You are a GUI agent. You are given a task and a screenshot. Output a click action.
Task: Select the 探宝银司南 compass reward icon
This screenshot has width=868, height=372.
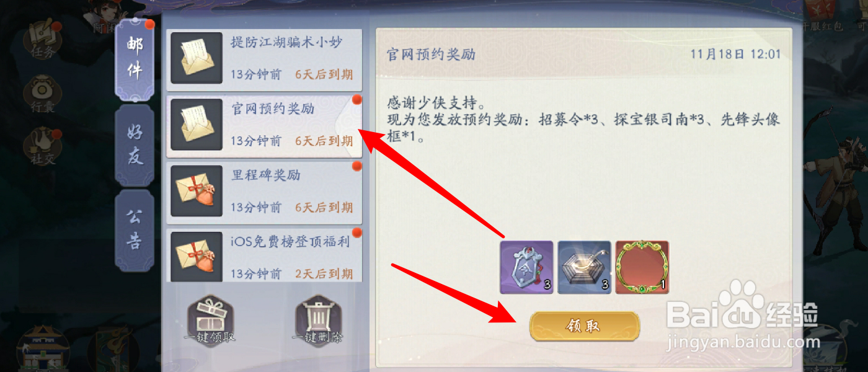pos(584,267)
